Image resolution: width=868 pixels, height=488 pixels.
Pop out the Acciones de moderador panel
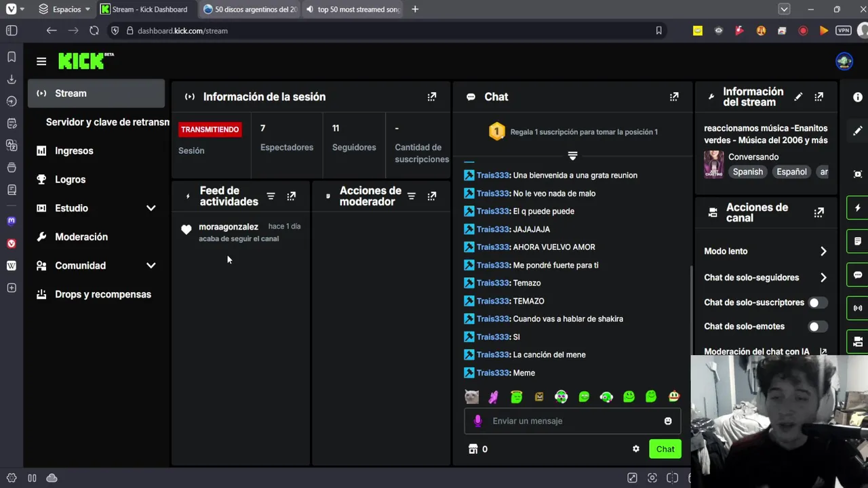pos(432,197)
